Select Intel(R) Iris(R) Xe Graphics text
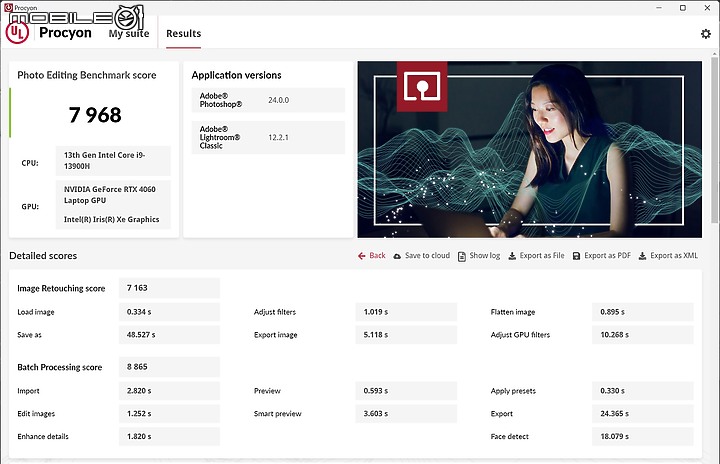Image resolution: width=720 pixels, height=464 pixels. pos(112,220)
